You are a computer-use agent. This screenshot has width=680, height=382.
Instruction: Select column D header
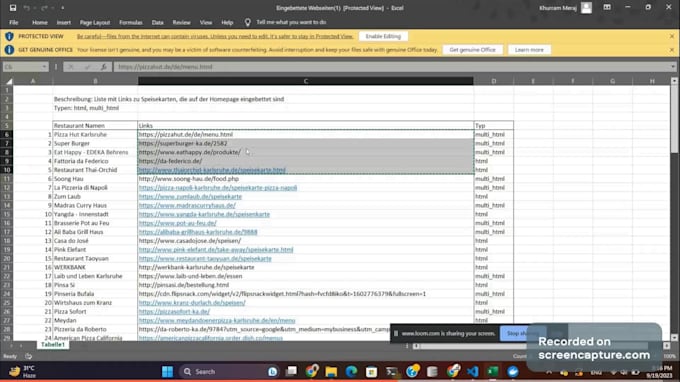click(x=494, y=81)
